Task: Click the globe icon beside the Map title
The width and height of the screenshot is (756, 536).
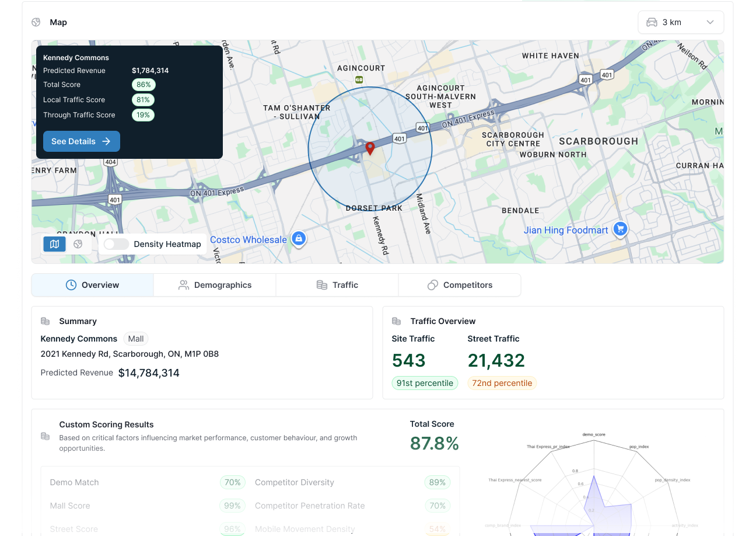Action: (x=36, y=22)
